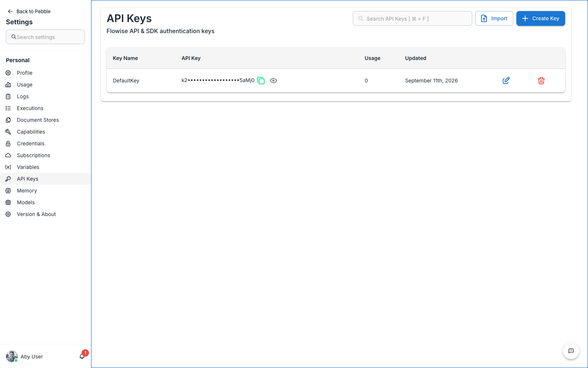Image resolution: width=588 pixels, height=368 pixels.
Task: Go to Capabilities
Action: (x=45, y=132)
